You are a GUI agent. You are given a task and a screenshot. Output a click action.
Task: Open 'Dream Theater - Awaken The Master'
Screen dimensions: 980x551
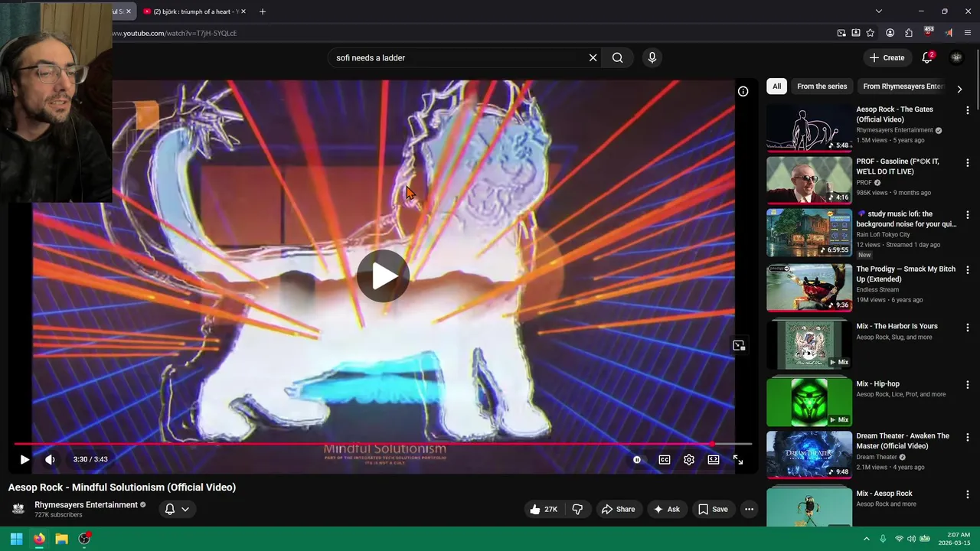tap(903, 441)
